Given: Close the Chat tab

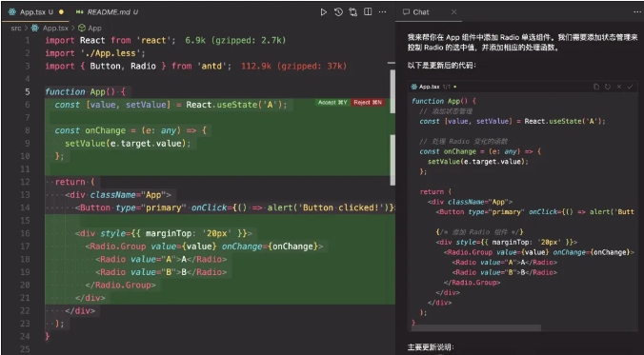Looking at the screenshot, I should click(x=453, y=12).
